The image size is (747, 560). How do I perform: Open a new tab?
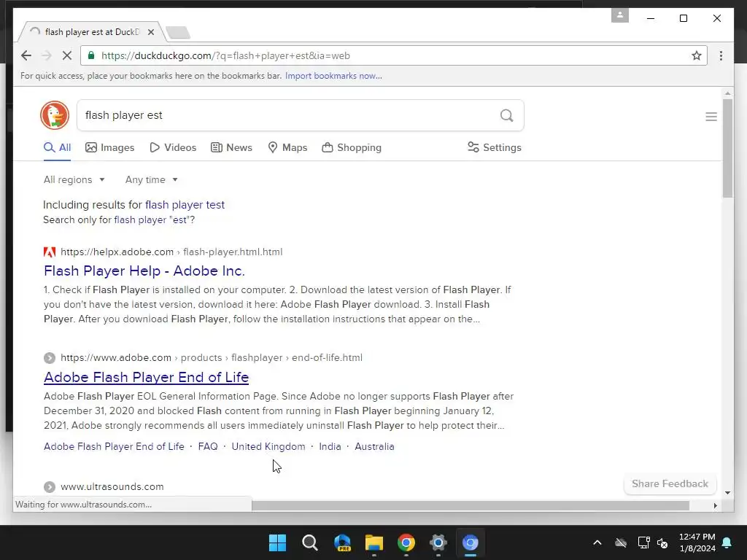pos(178,32)
